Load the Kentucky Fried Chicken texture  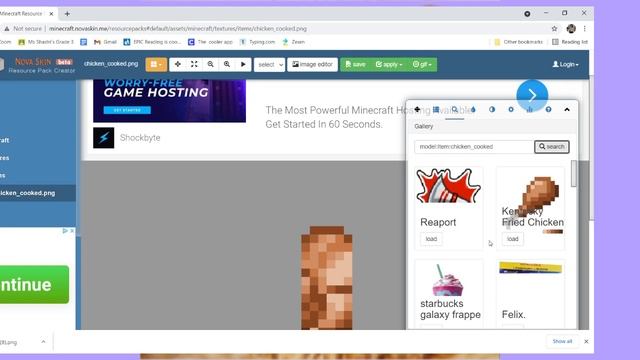pyautogui.click(x=513, y=239)
